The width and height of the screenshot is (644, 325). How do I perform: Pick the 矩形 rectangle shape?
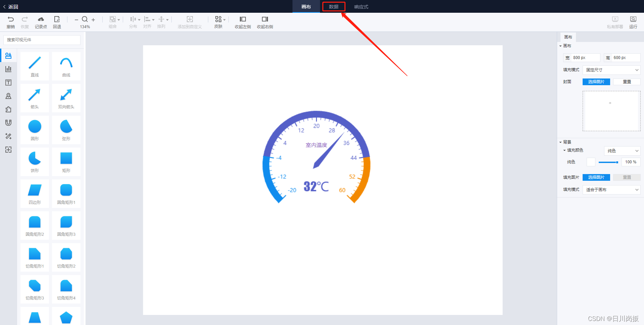tap(66, 162)
